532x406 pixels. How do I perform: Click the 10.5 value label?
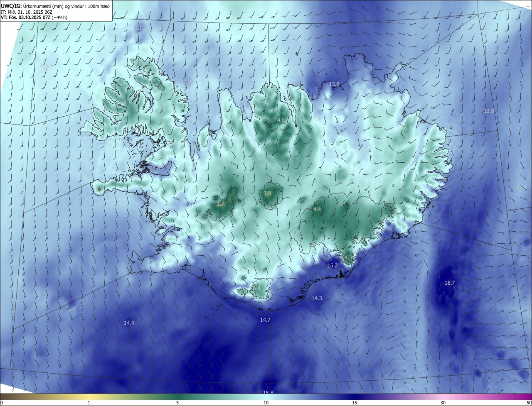(x=47, y=66)
